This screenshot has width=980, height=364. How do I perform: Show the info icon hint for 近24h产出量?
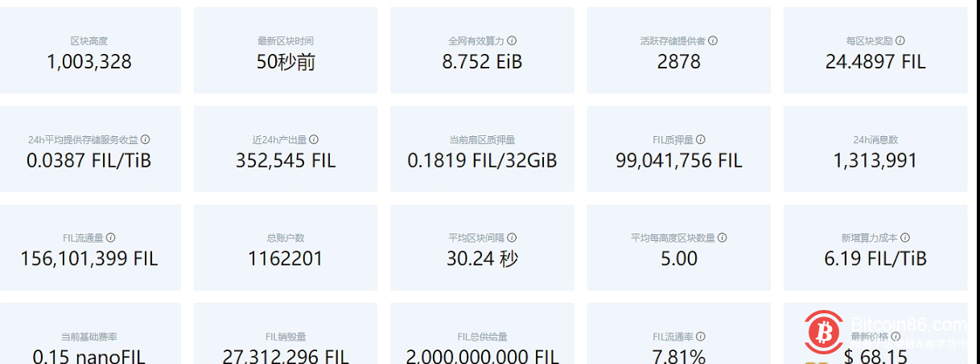pyautogui.click(x=314, y=139)
